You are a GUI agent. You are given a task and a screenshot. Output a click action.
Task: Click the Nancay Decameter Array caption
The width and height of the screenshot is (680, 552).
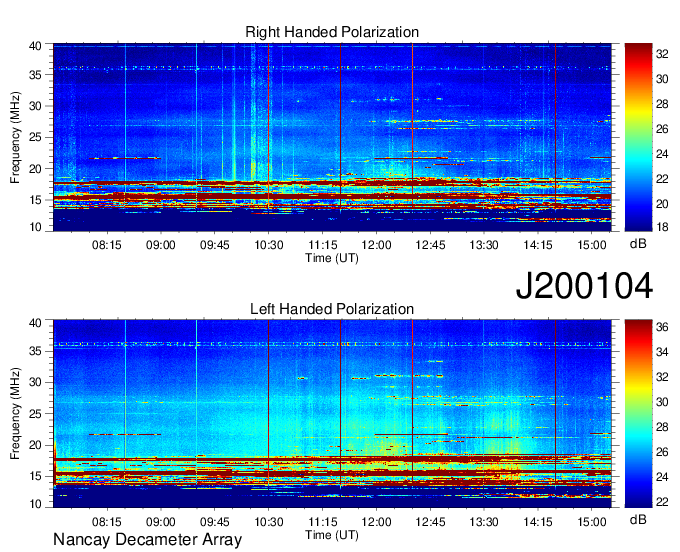coord(147,540)
